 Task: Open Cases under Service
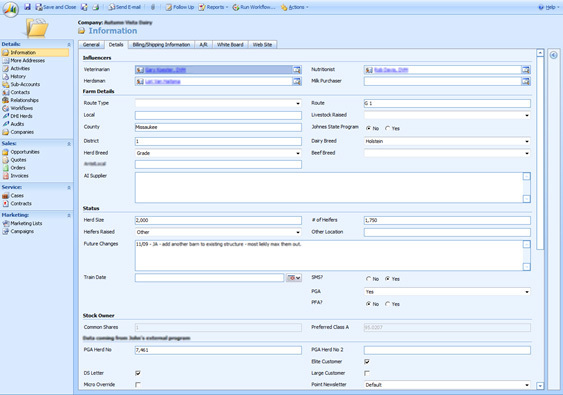pyautogui.click(x=13, y=196)
